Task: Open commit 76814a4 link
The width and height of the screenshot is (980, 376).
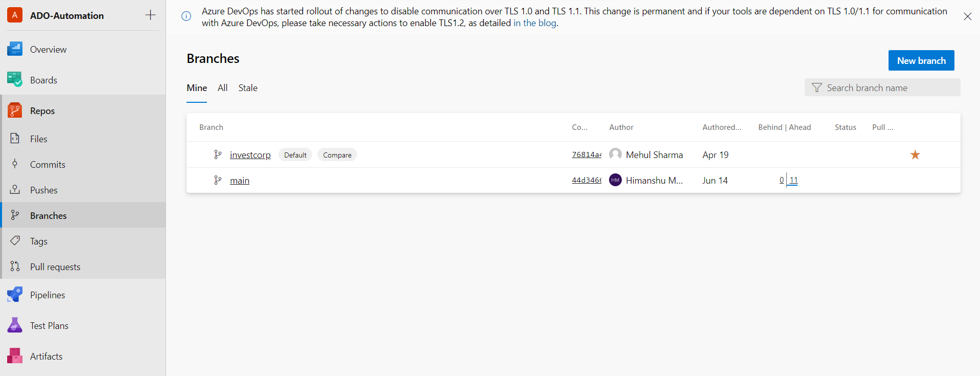Action: pyautogui.click(x=587, y=154)
